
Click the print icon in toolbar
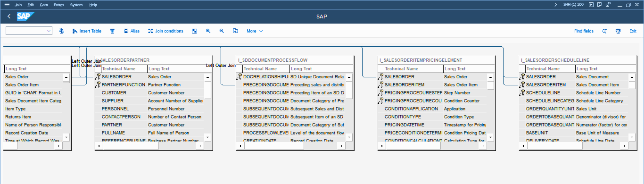point(618,31)
